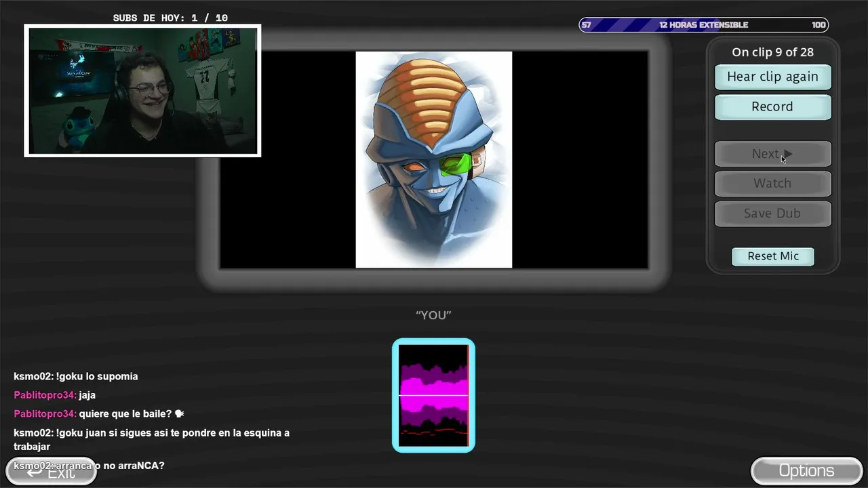This screenshot has width=868, height=488.
Task: Save the dub with Save Dub
Action: [772, 213]
